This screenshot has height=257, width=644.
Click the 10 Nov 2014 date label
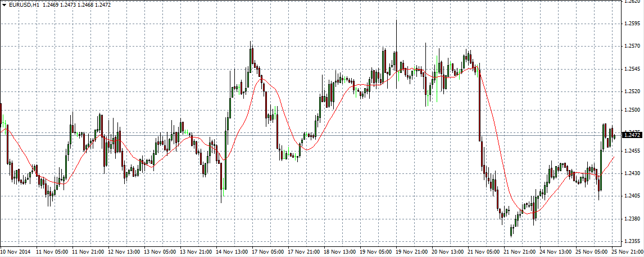[17, 252]
